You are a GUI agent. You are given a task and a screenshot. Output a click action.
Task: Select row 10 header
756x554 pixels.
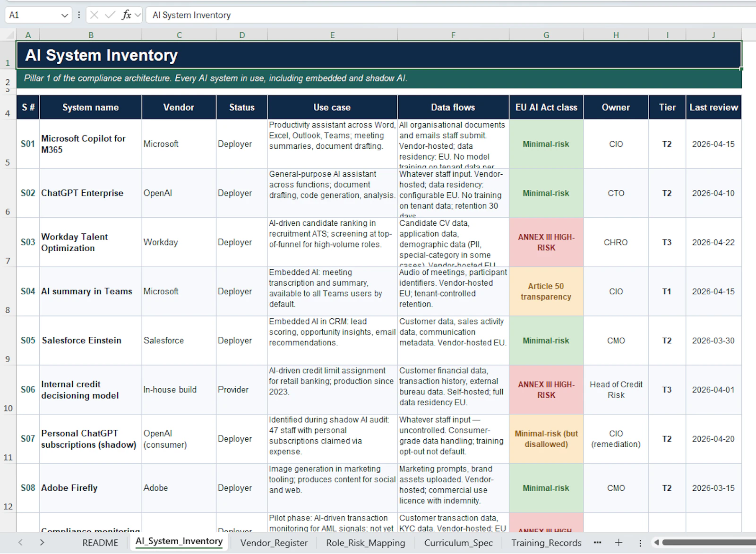8,390
